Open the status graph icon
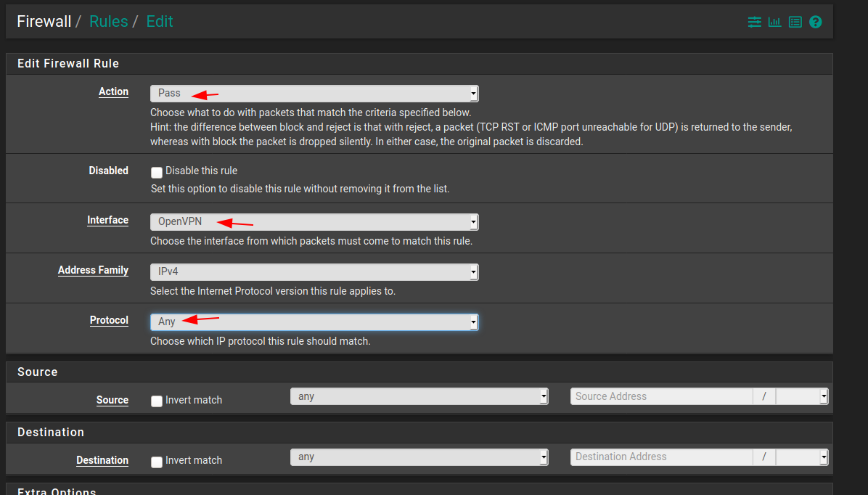 [x=774, y=22]
